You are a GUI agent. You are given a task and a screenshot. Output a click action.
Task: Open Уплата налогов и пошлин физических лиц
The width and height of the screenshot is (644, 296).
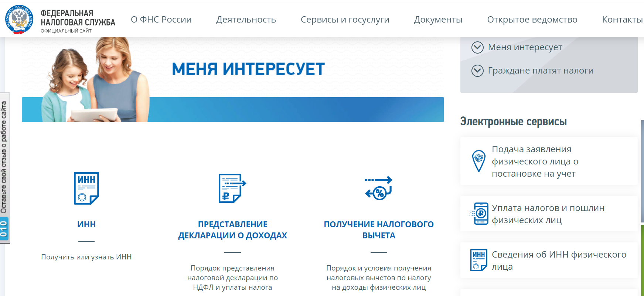click(x=548, y=214)
